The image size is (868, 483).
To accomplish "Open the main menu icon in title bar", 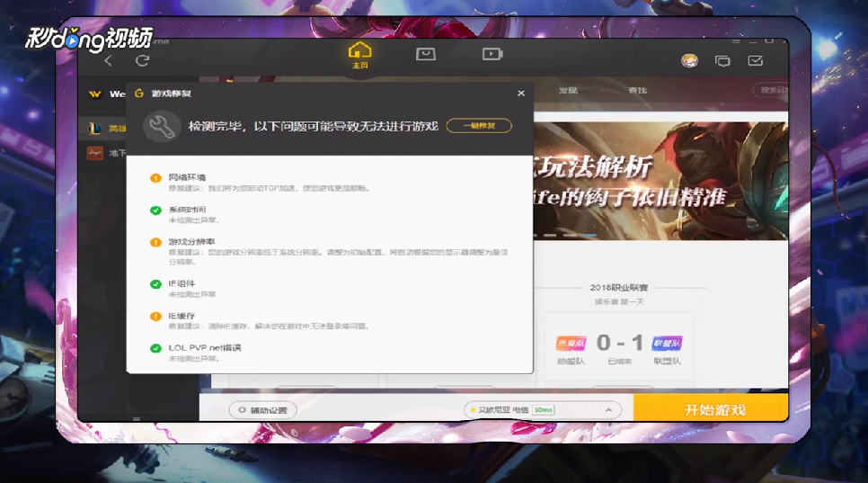I will (736, 41).
